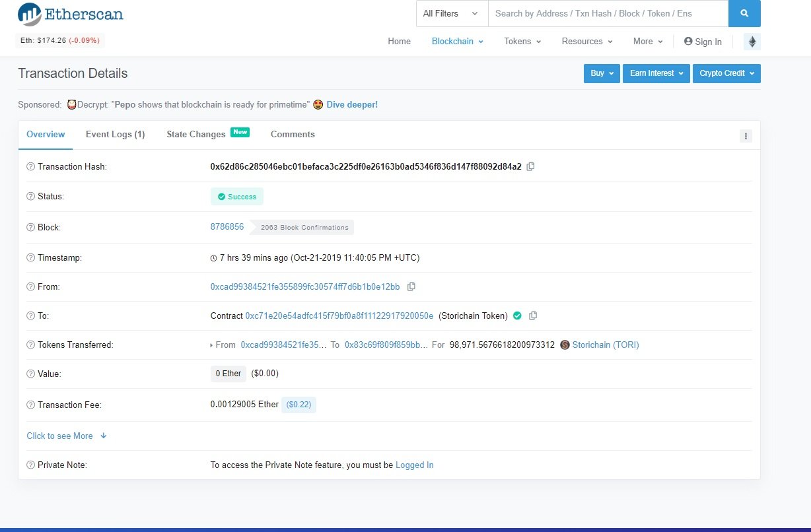Copy the From address to clipboard
The image size is (811, 532).
411,286
